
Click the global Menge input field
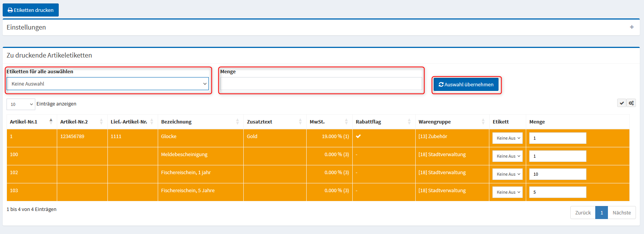(x=321, y=84)
